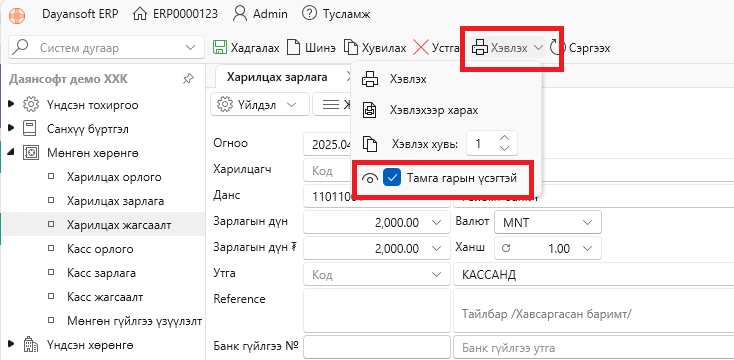The image size is (734, 360).
Task: Open Харилцах зарлага in sidebar
Action: pos(116,201)
